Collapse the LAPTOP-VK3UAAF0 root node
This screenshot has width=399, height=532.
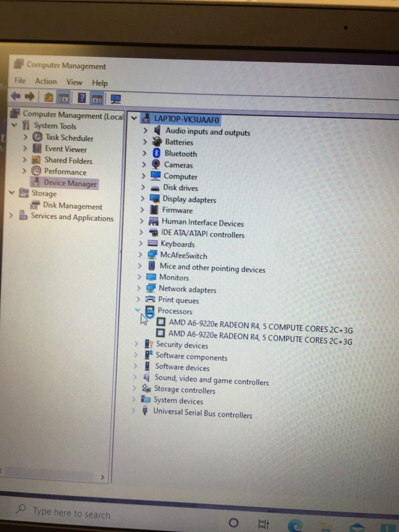pos(134,118)
